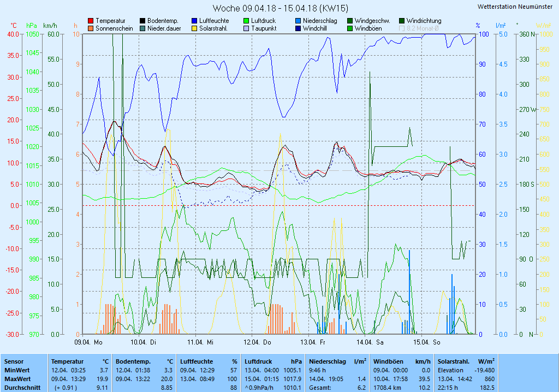Click the Taupunkt legend square
This screenshot has width=559, height=392.
coord(246,28)
